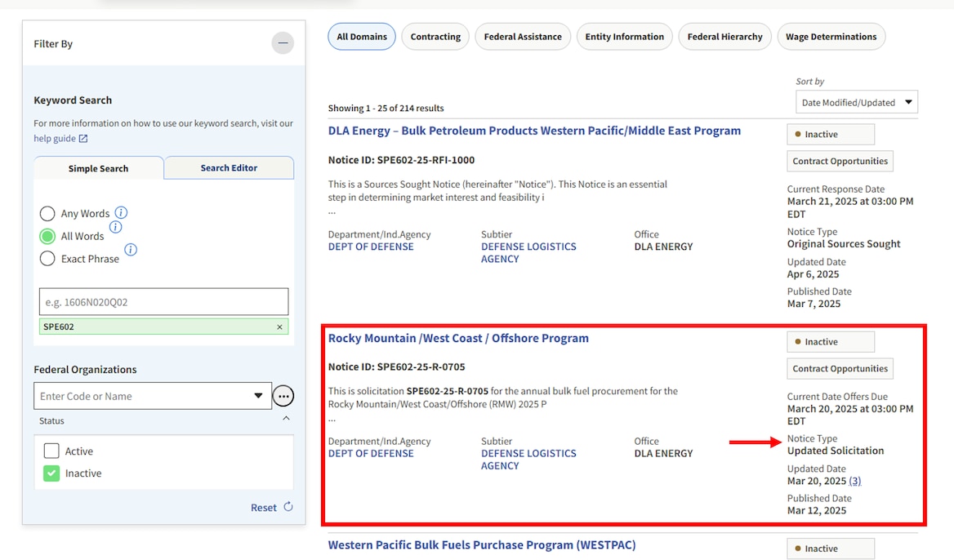954x560 pixels.
Task: Expand Federal Organizations code or name dropdown arrow
Action: point(258,396)
